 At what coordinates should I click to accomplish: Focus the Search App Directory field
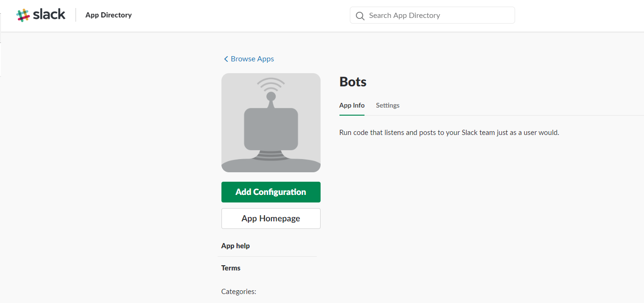(432, 15)
